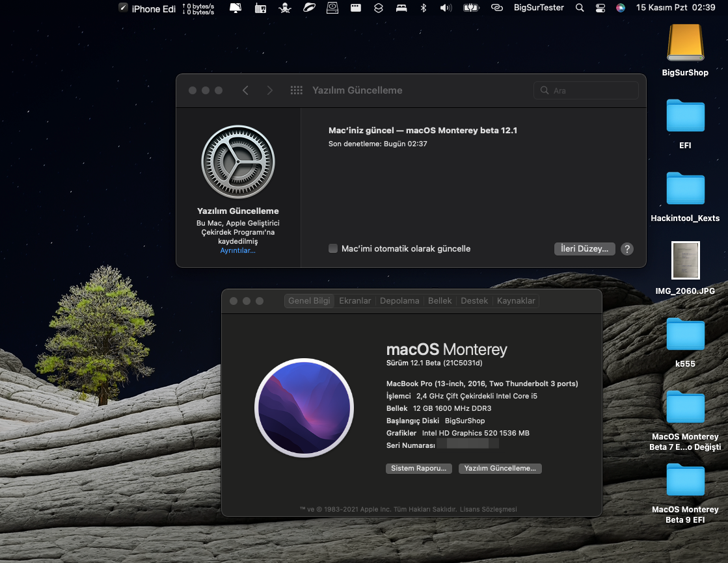Open Spotlight search magnifier in menu bar
Screen dimensions: 728x563
click(x=580, y=8)
